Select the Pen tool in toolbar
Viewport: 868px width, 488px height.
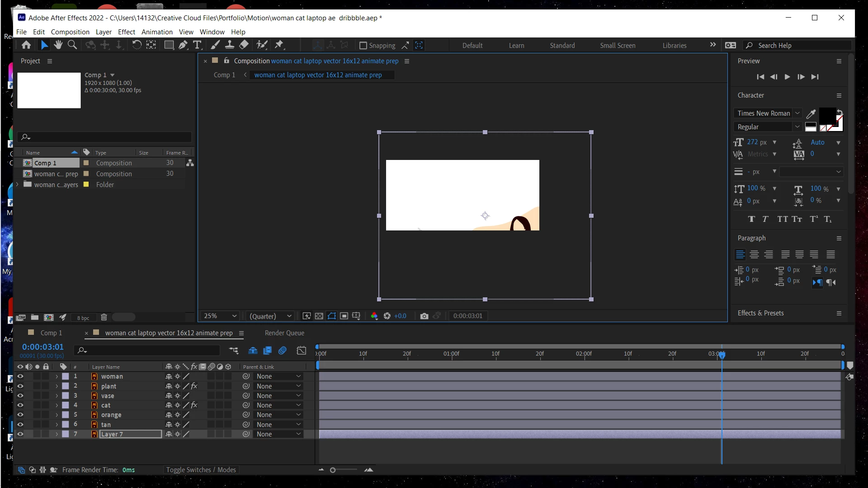183,45
